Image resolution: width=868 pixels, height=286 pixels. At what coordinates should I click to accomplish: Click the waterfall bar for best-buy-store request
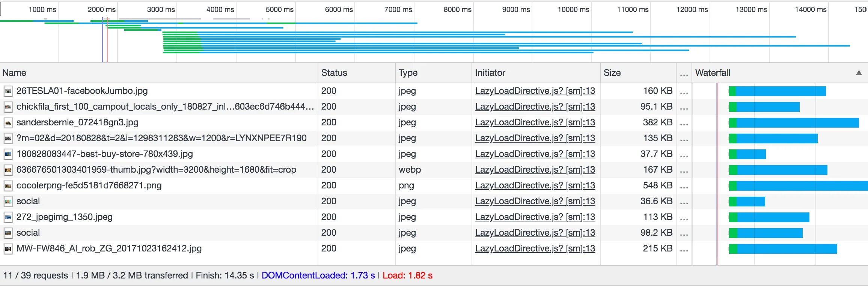[x=747, y=154]
